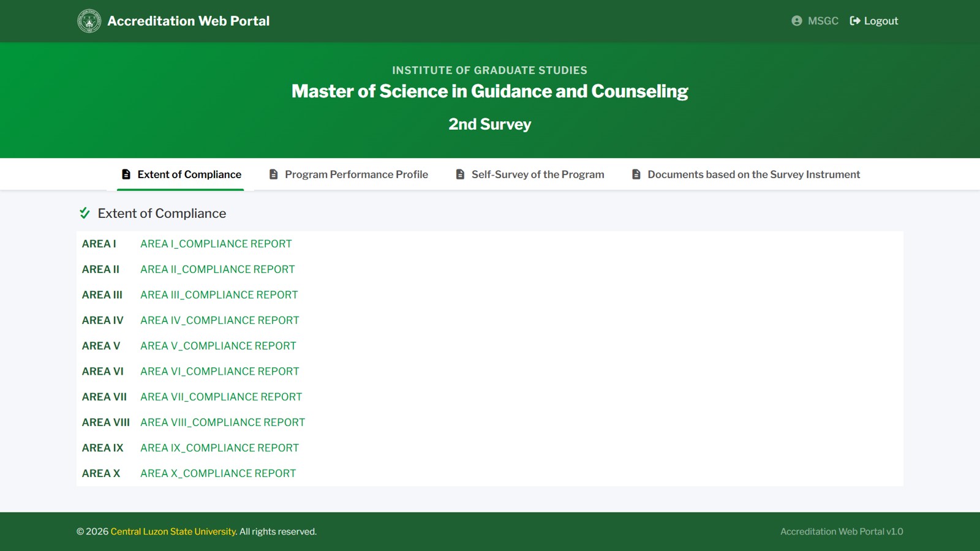This screenshot has height=551, width=980.
Task: Open AREA IV_COMPLIANCE REPORT link
Action: click(x=220, y=320)
